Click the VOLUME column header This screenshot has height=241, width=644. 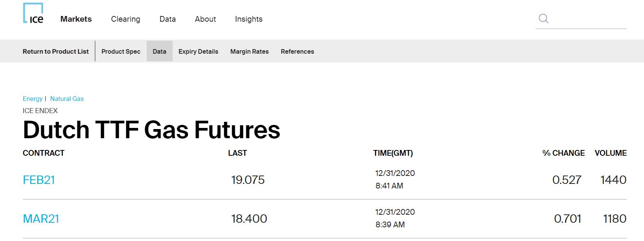610,153
